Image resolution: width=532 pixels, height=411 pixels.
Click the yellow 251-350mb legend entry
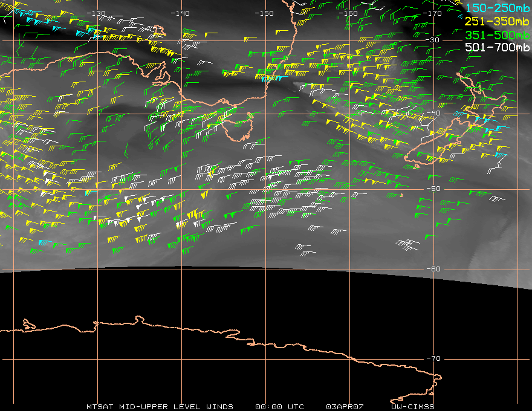pos(497,21)
